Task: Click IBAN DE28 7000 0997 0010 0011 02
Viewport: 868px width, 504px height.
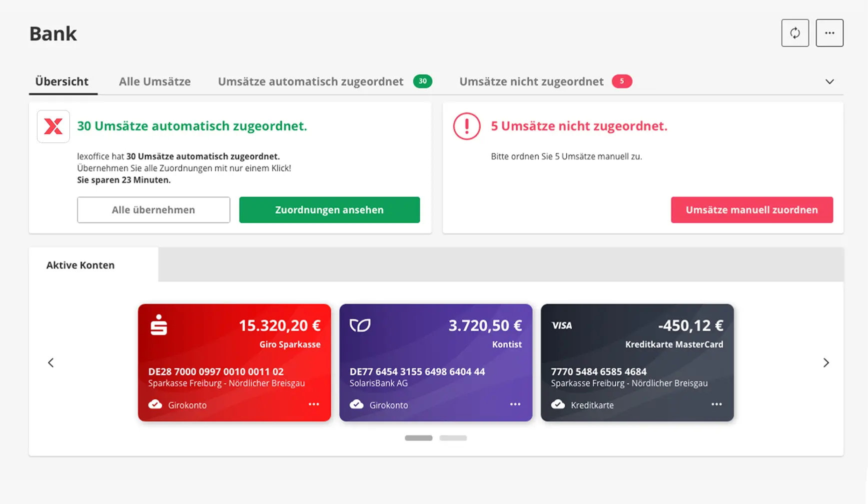Action: [x=216, y=371]
